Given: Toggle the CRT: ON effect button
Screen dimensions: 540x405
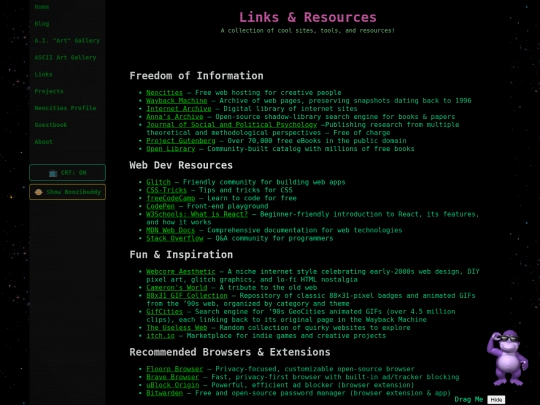Looking at the screenshot, I should 68,173.
